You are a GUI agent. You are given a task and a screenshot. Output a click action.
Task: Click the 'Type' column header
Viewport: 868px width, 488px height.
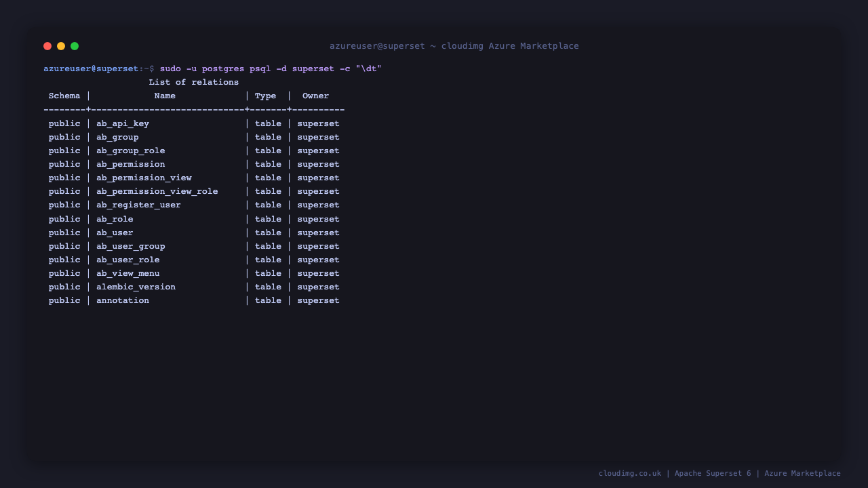(x=266, y=96)
